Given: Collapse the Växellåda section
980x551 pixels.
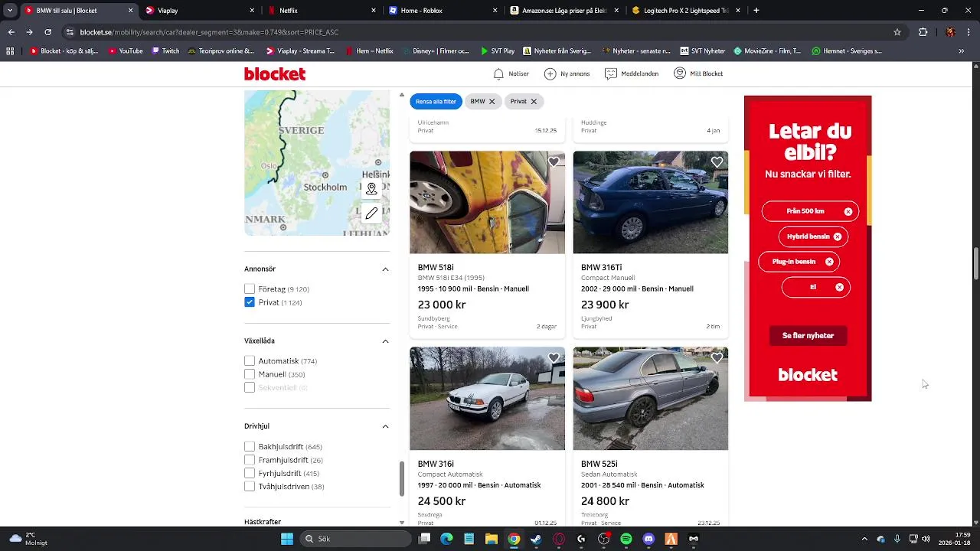Looking at the screenshot, I should point(385,341).
